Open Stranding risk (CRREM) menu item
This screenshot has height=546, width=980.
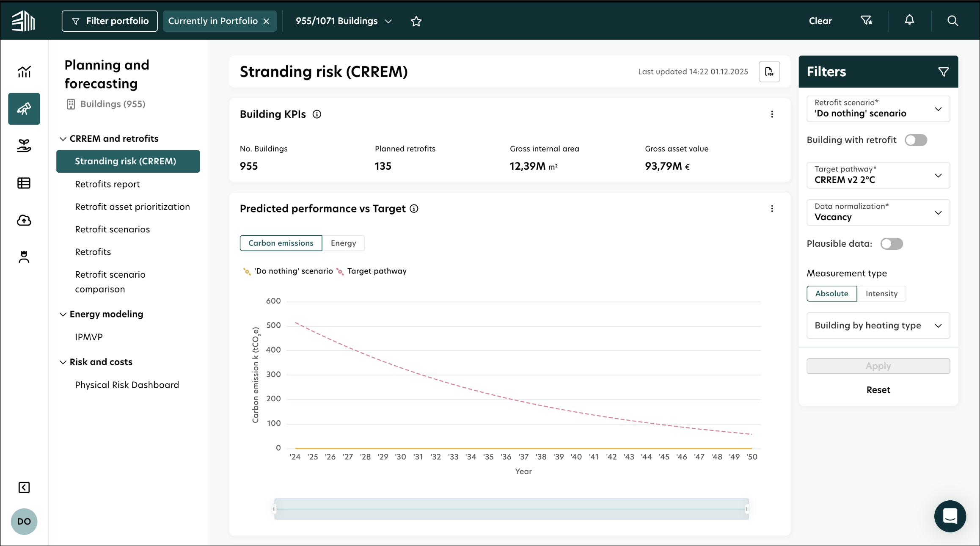click(x=128, y=161)
